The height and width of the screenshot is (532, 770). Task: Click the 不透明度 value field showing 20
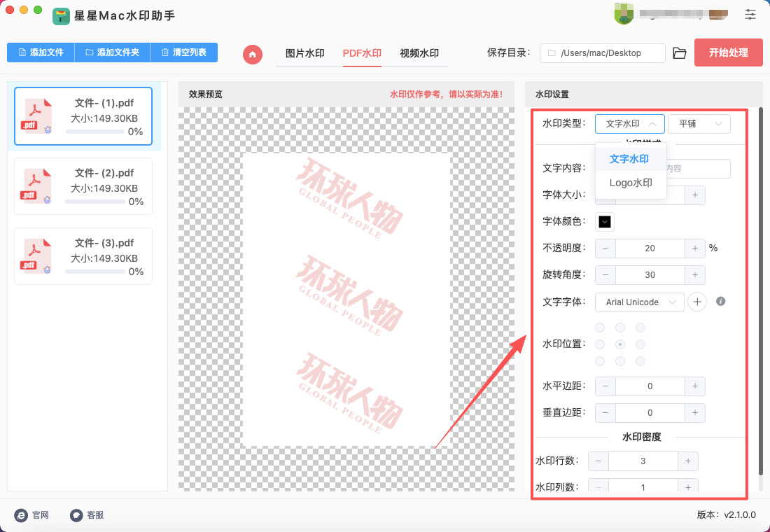[650, 248]
